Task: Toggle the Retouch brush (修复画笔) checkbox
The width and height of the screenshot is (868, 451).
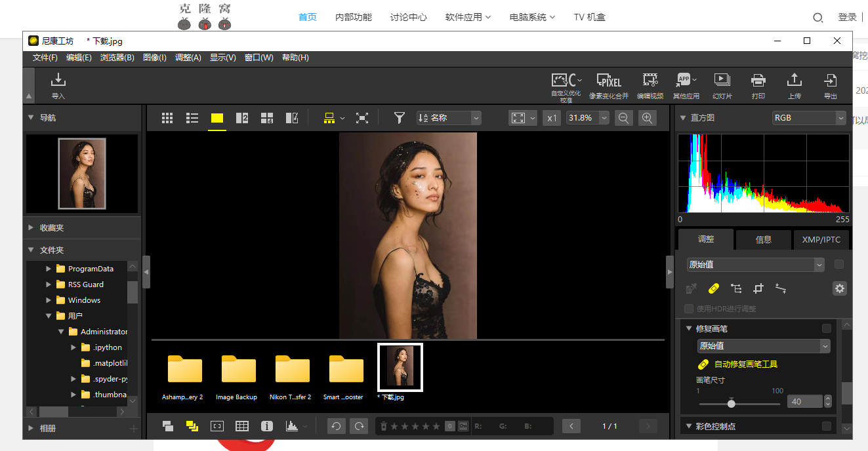Action: pos(826,328)
